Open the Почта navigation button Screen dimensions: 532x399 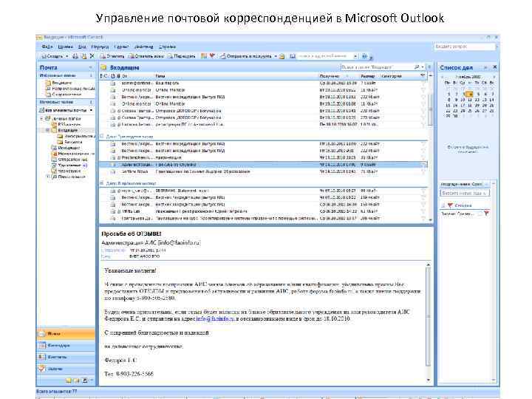66,334
